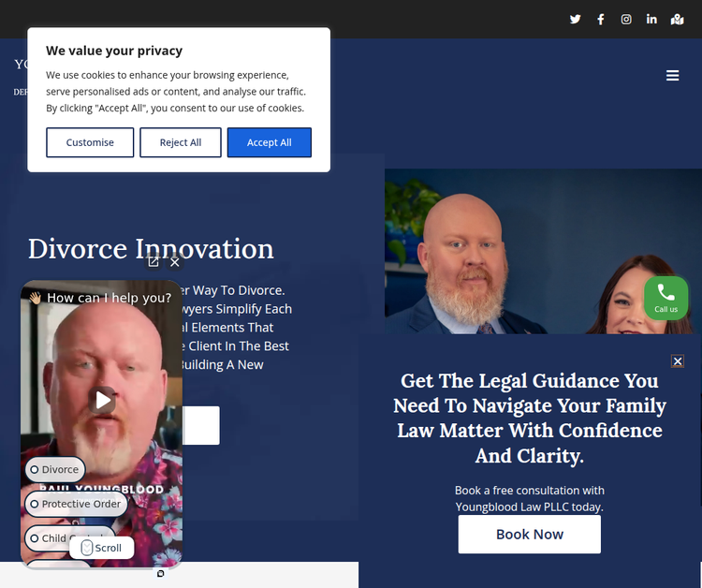The height and width of the screenshot is (588, 702).
Task: Open the hamburger navigation menu
Action: 672,75
